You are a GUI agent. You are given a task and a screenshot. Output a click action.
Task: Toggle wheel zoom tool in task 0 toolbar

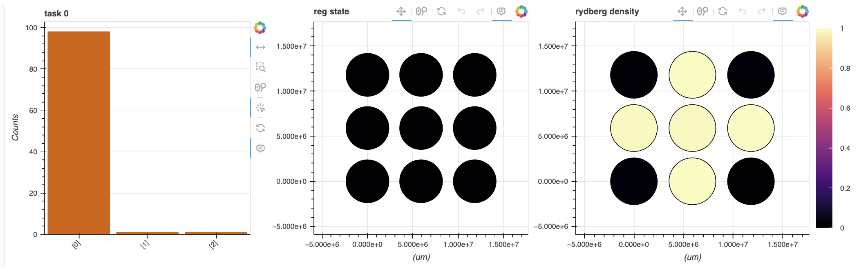pos(260,87)
